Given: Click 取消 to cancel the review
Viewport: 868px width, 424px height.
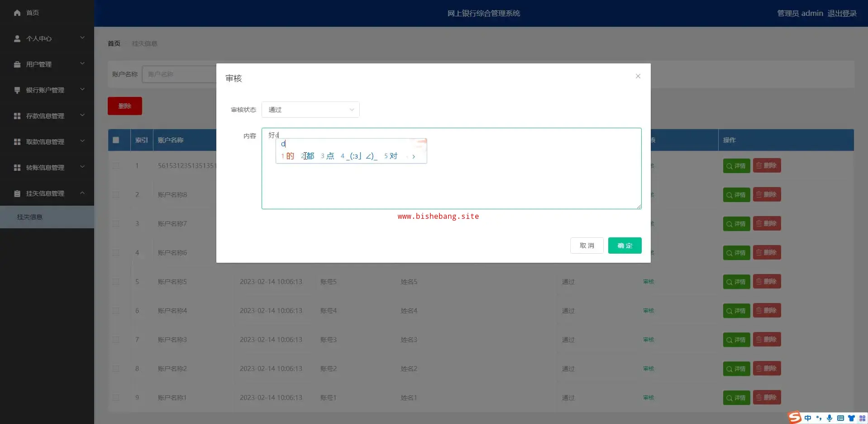Looking at the screenshot, I should click(x=587, y=246).
